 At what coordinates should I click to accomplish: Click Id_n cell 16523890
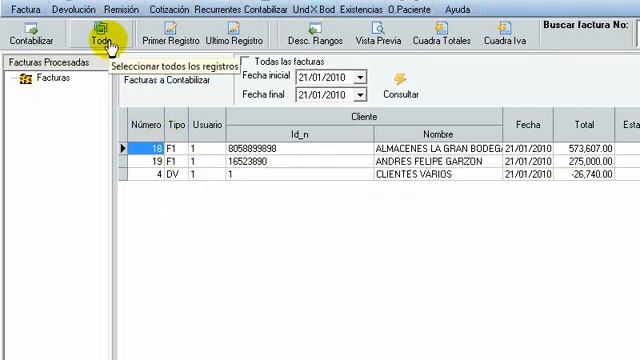(x=300, y=161)
